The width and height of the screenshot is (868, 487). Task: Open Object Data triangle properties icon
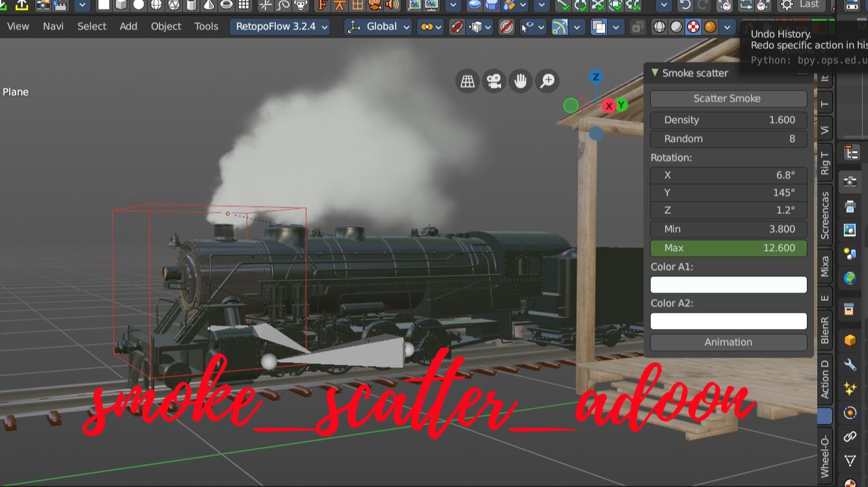[x=850, y=461]
